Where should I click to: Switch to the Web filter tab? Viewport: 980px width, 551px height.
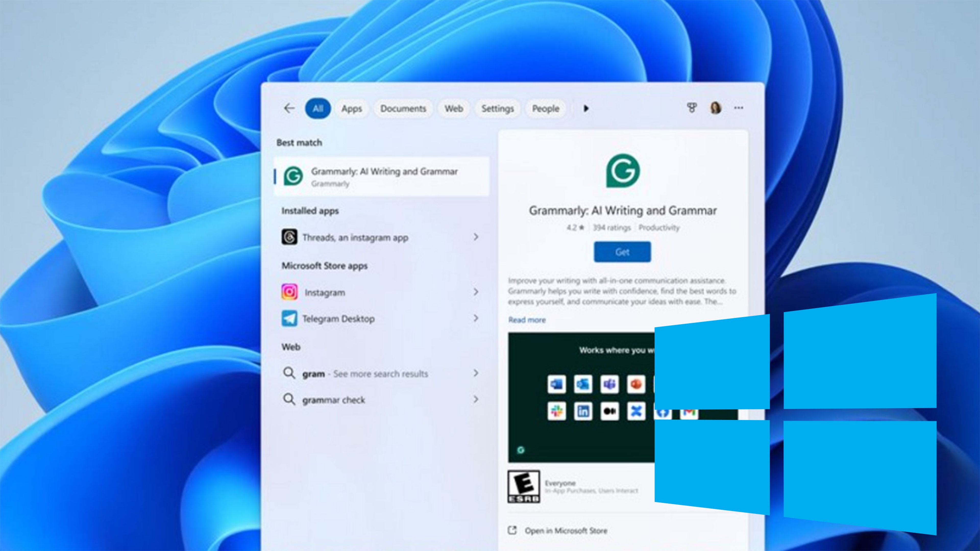(x=454, y=108)
